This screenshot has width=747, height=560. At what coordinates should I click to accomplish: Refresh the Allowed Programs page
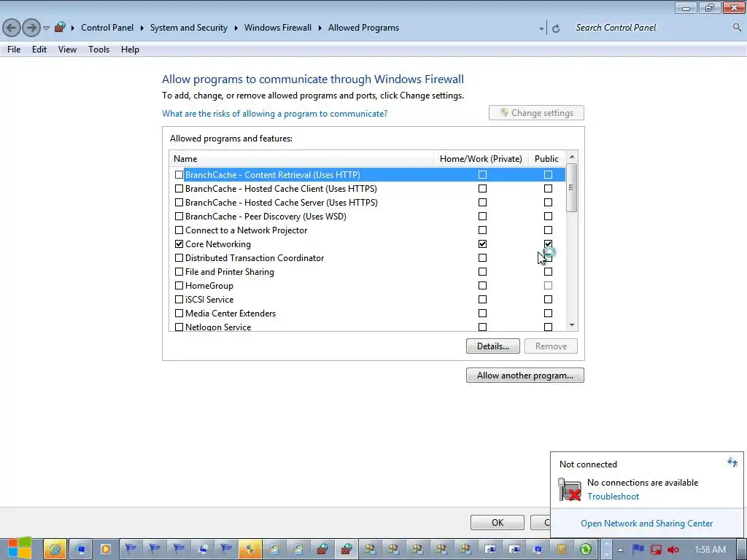tap(555, 28)
